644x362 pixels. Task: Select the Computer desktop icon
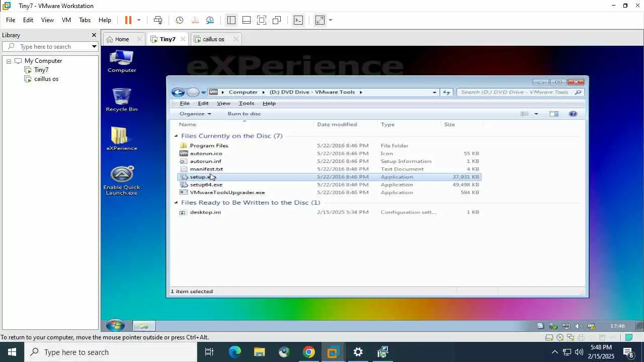click(122, 62)
